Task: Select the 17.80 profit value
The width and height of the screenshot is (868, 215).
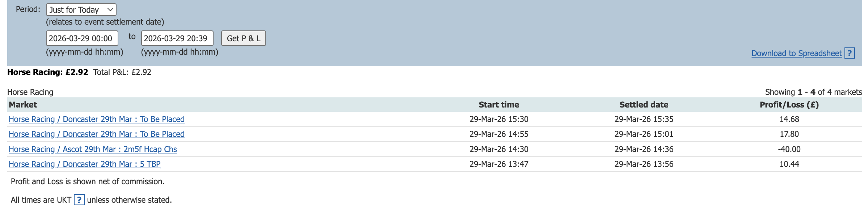Action: 789,134
